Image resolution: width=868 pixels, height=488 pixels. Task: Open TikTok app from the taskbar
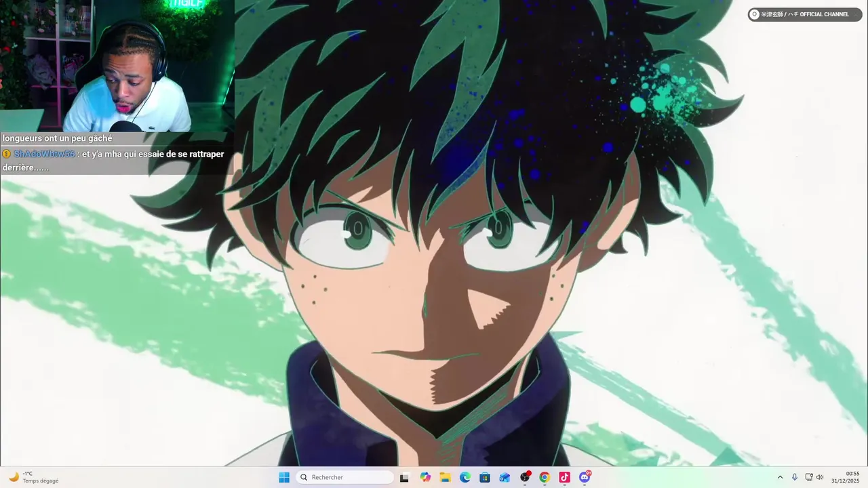(x=564, y=477)
